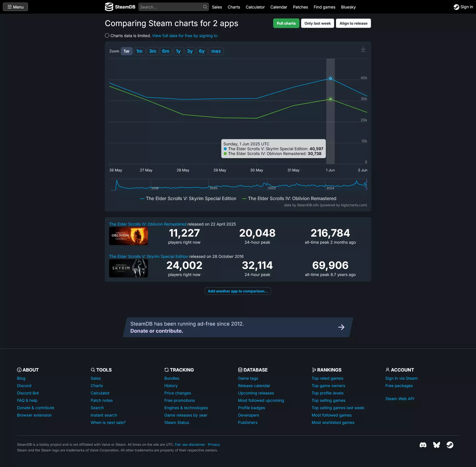Screen dimensions: 476x467
Task: Open Price changes footer link
Action: pos(178,393)
